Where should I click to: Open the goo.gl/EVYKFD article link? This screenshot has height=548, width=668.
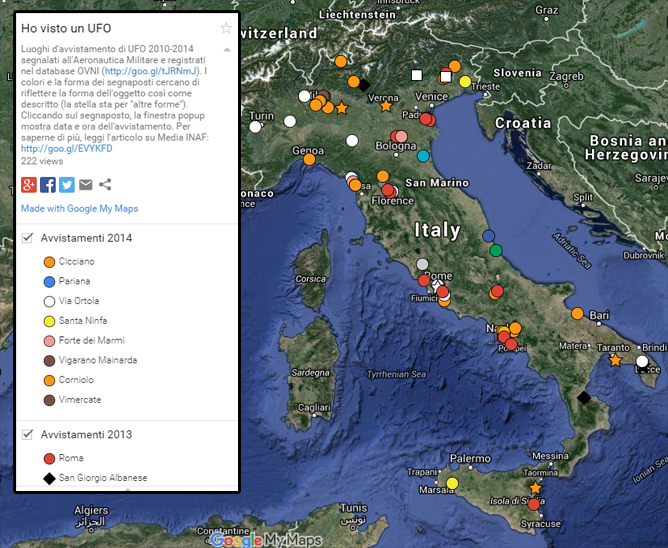[64, 149]
